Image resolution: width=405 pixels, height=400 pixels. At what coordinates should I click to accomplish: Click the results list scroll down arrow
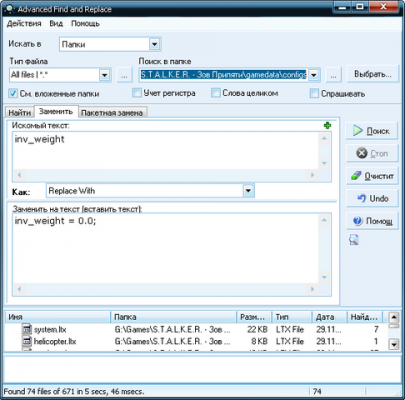(394, 344)
